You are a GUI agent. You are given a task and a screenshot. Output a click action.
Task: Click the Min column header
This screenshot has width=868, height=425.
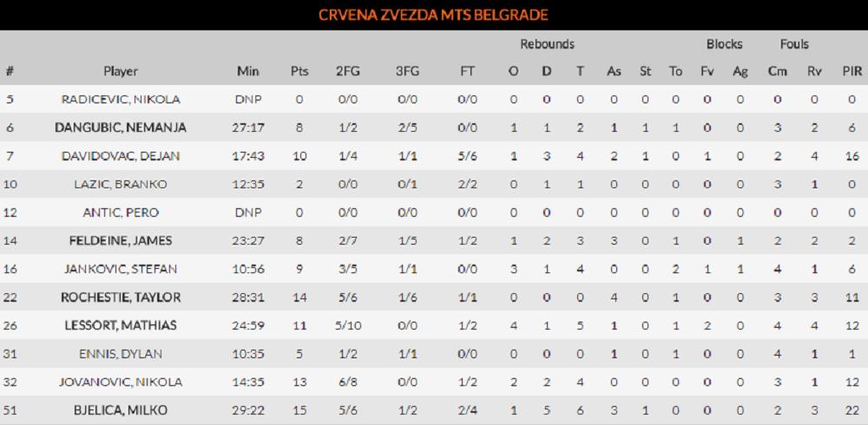[x=248, y=71]
